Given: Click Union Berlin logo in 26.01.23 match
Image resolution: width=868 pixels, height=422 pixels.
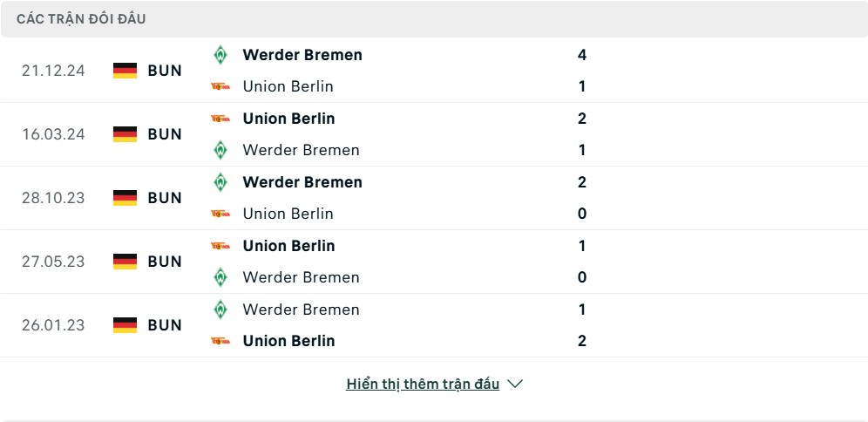Looking at the screenshot, I should [220, 341].
